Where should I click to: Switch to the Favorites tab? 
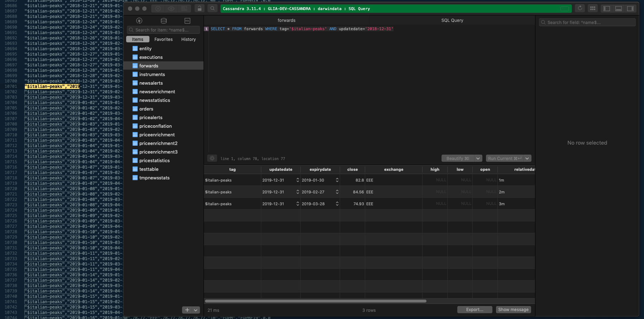[x=163, y=39]
